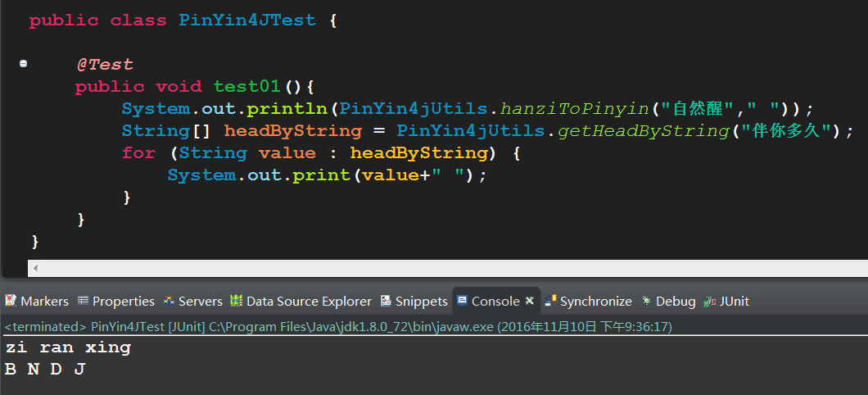Click the Debug bug icon

click(x=646, y=301)
